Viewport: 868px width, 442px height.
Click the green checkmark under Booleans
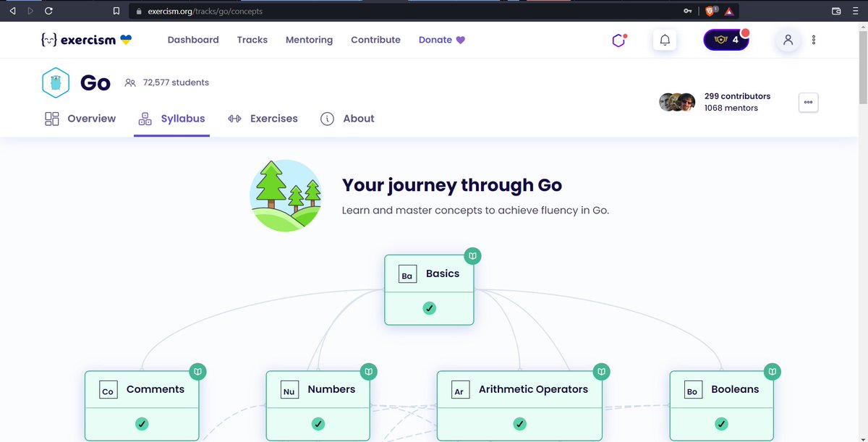pos(721,424)
